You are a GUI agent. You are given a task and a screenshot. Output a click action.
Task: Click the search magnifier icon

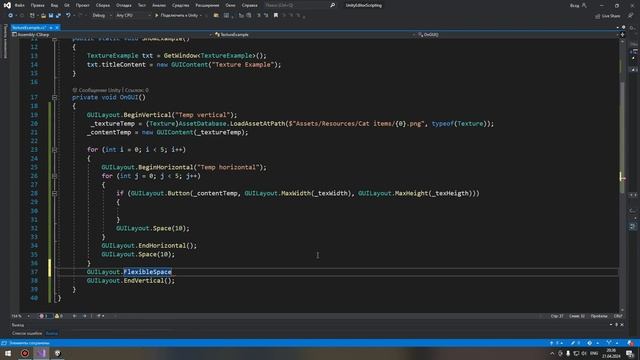[332, 5]
